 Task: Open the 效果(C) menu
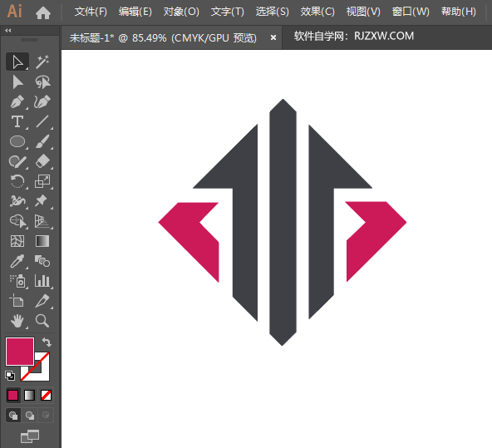[x=317, y=12]
